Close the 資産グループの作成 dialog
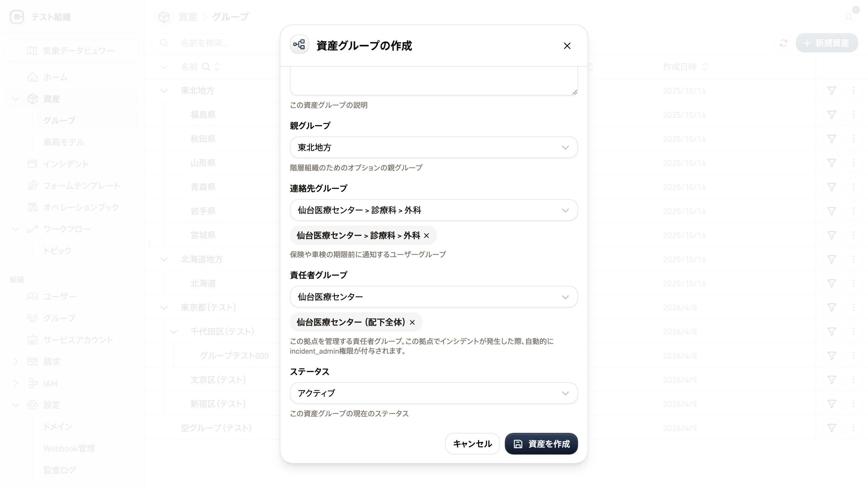Viewport: 868px width, 488px height. (567, 46)
